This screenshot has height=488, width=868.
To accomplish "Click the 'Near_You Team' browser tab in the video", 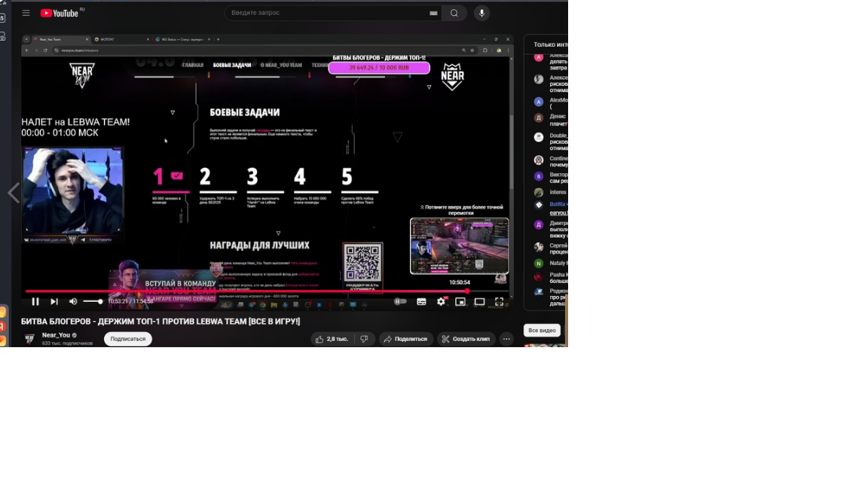I will tap(60, 39).
